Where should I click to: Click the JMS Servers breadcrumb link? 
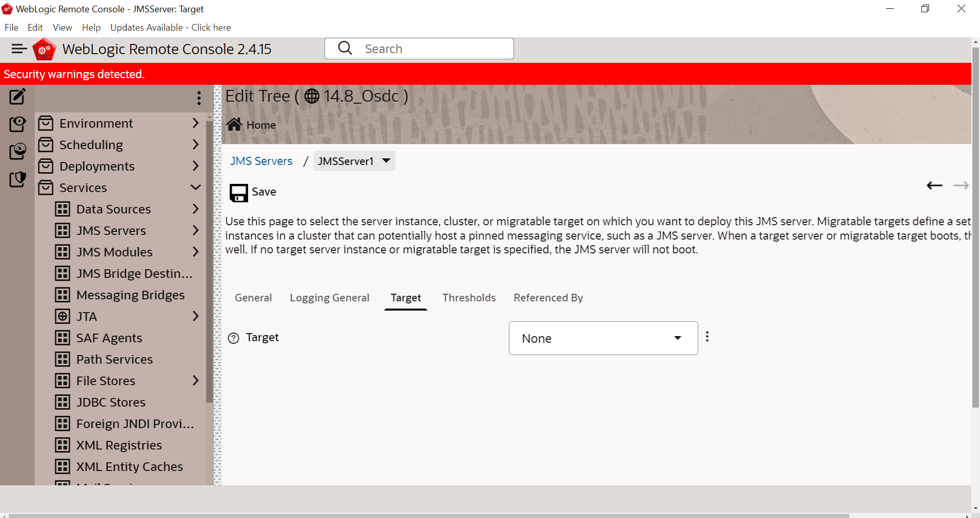tap(261, 161)
